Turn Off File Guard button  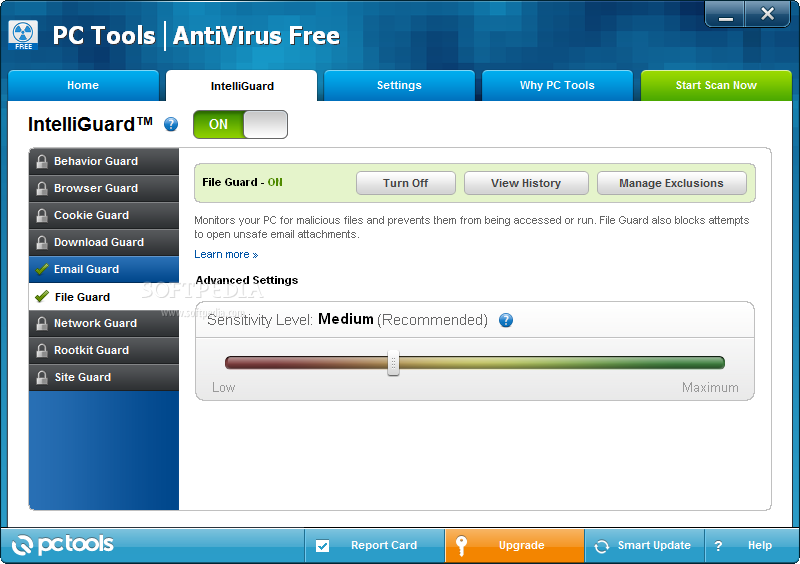pos(406,183)
